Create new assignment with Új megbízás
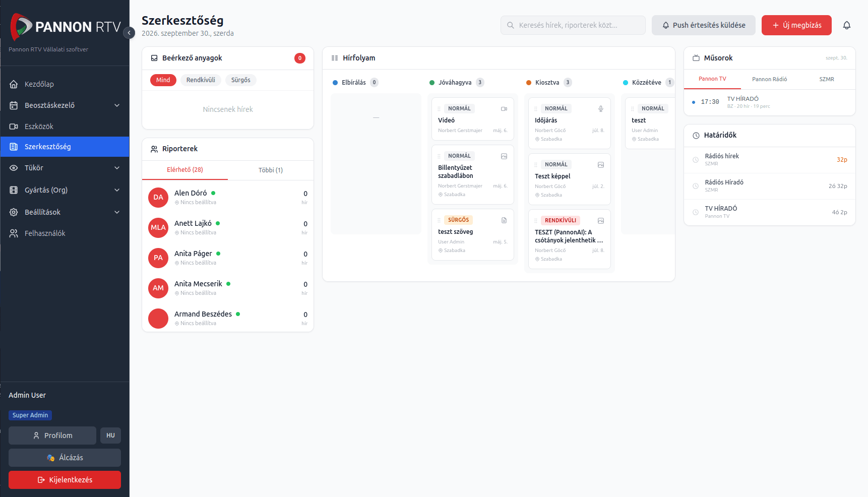 (x=796, y=25)
